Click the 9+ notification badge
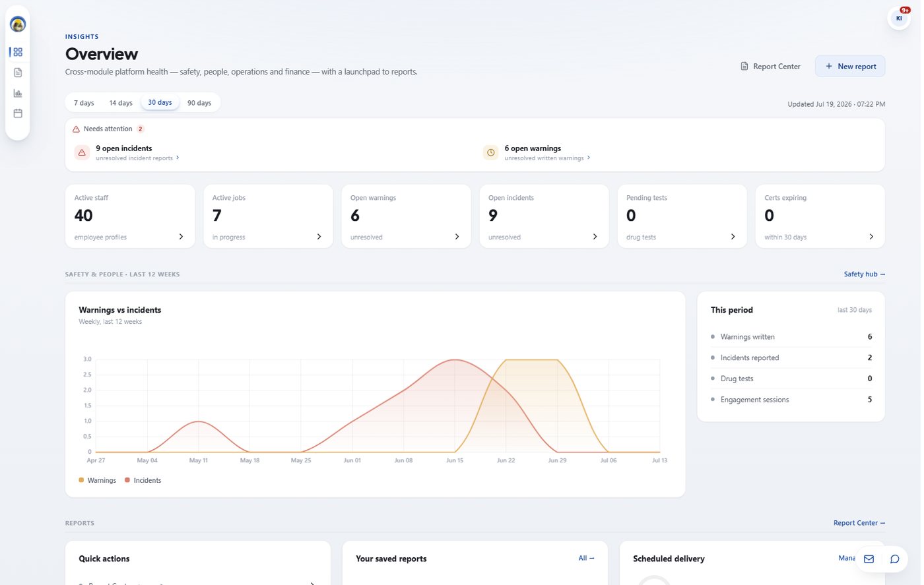The image size is (924, 585). [905, 10]
